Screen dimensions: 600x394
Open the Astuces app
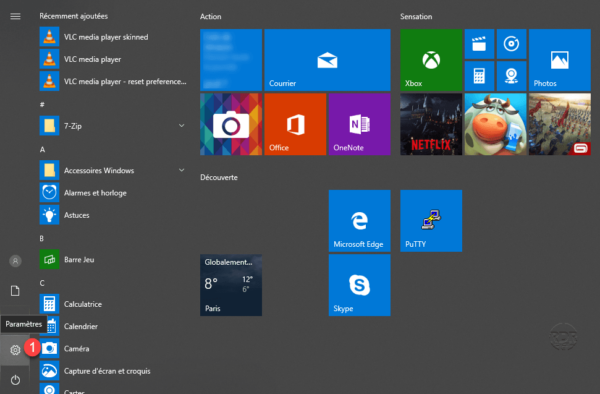(113, 215)
